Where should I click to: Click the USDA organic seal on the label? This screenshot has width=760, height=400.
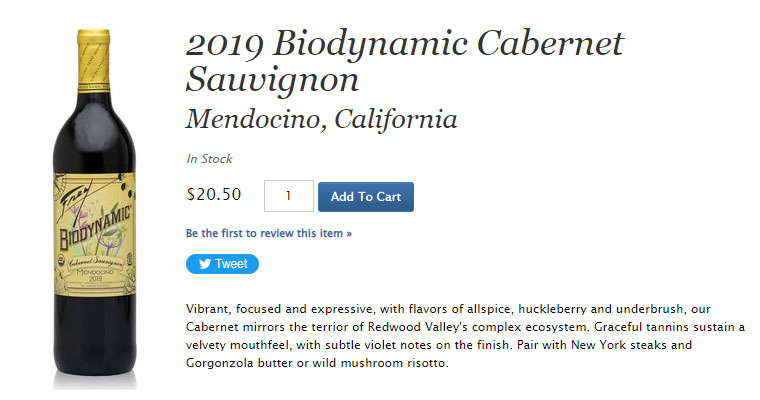click(61, 258)
